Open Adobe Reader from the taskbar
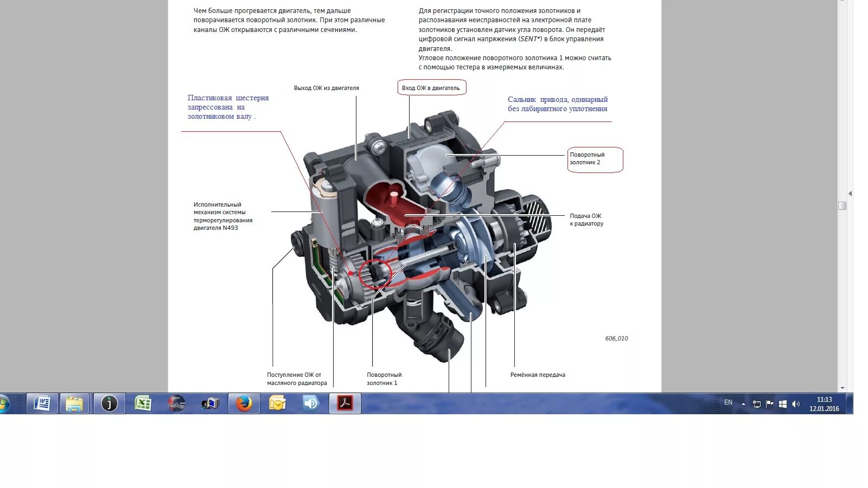Image resolution: width=868 pixels, height=488 pixels. pos(346,403)
